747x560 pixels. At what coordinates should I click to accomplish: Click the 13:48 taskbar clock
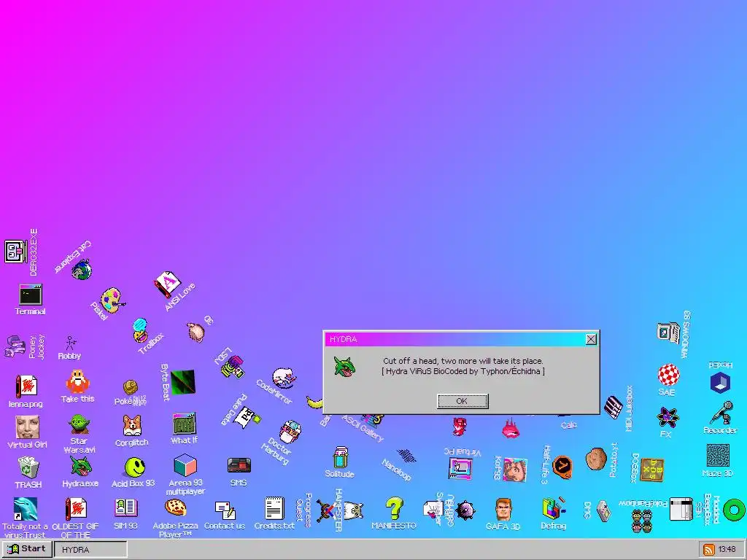point(727,550)
